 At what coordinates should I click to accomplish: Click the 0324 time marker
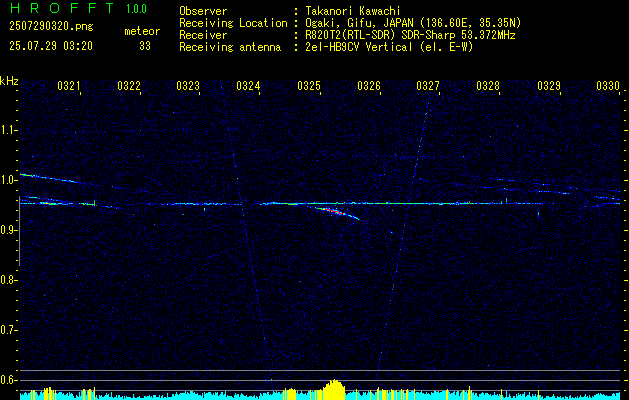point(248,85)
